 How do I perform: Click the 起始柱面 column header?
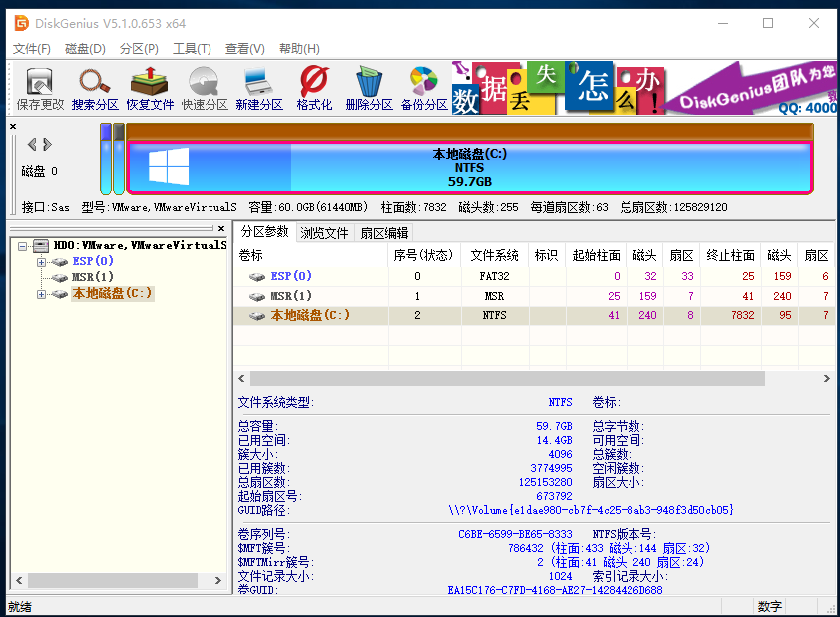(x=596, y=256)
